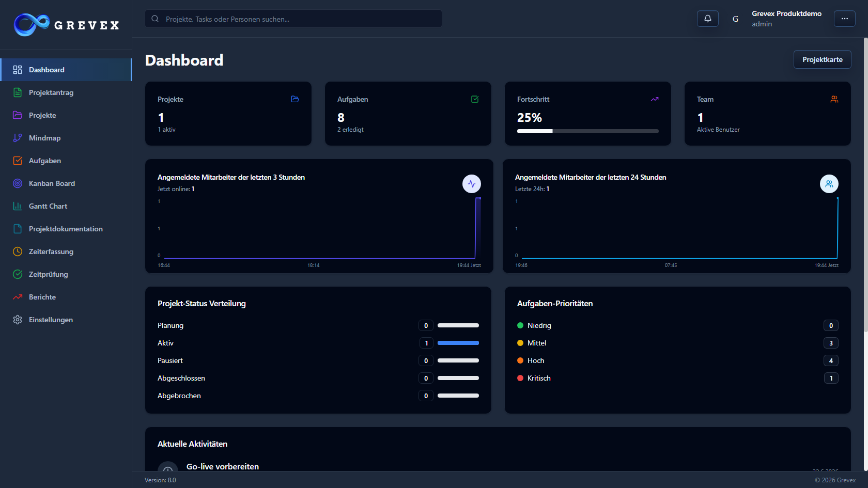
Task: Click the Team card 'Aktive Benutzer' text
Action: tap(718, 130)
